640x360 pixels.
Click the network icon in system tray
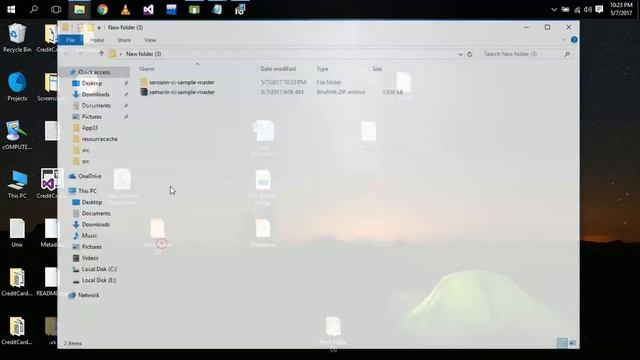tap(577, 9)
